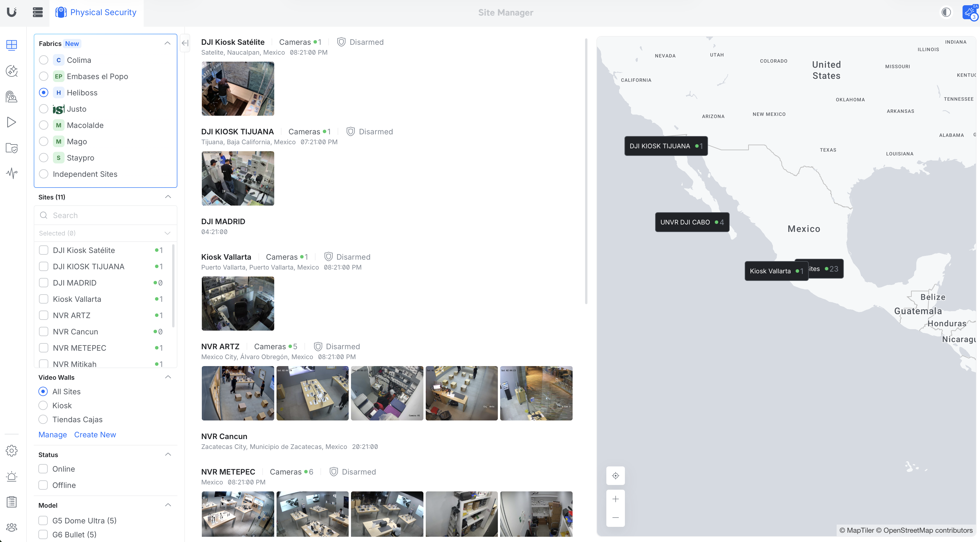
Task: Select the Kiosk video wall radio
Action: [x=43, y=405]
